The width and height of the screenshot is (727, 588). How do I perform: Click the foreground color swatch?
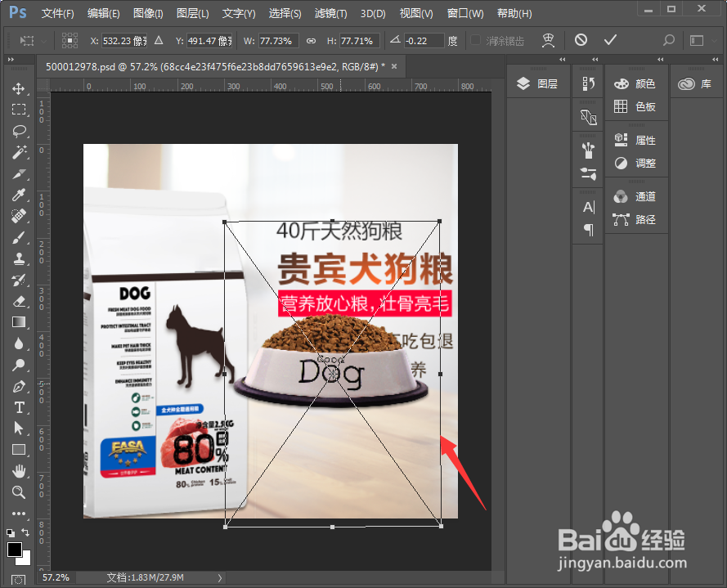tap(14, 550)
